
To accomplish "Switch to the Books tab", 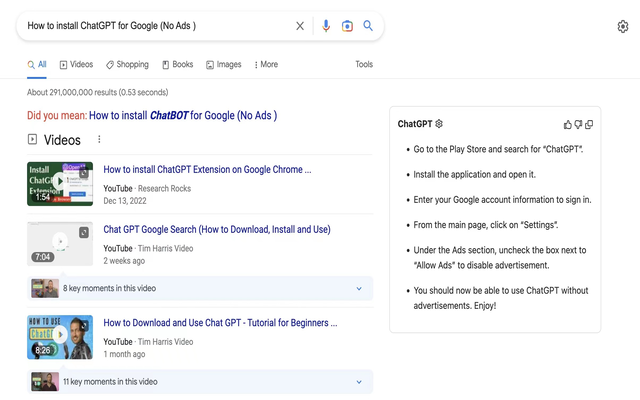I will [x=178, y=64].
